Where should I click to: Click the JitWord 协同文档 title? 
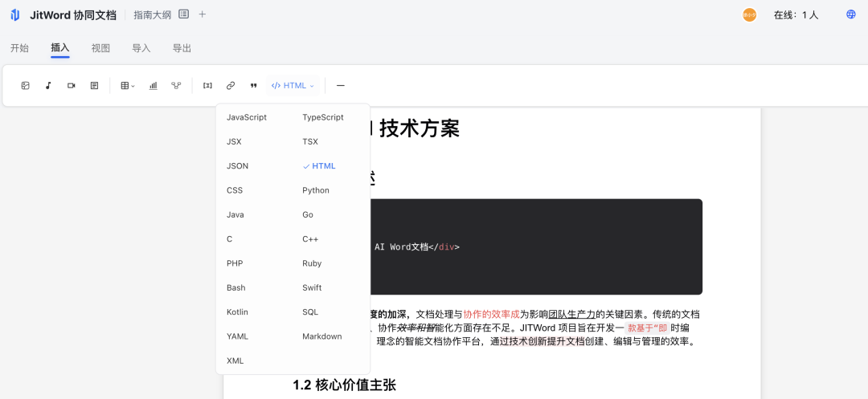73,15
